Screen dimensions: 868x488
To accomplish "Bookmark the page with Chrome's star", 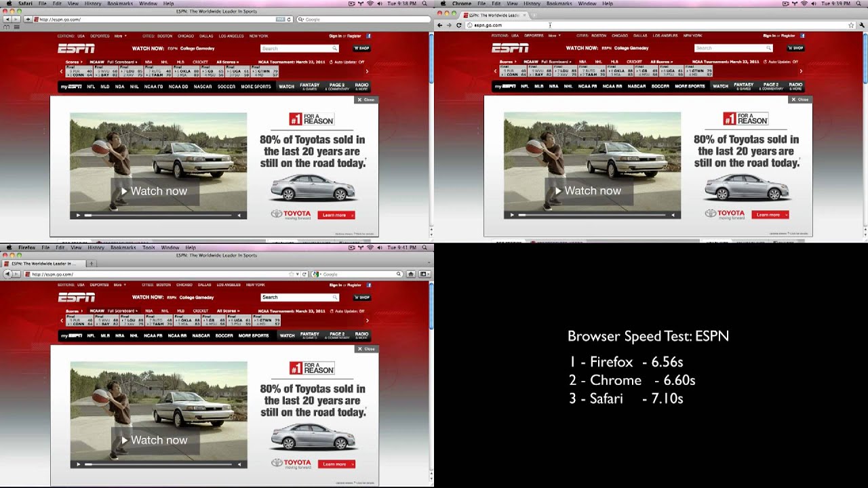I will pyautogui.click(x=851, y=25).
